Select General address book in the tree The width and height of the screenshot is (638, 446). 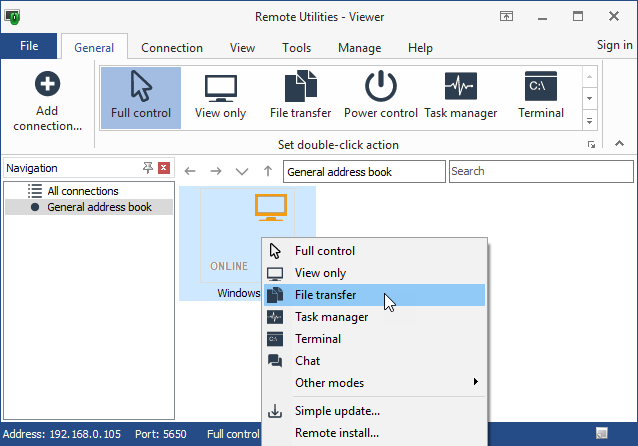click(x=89, y=207)
